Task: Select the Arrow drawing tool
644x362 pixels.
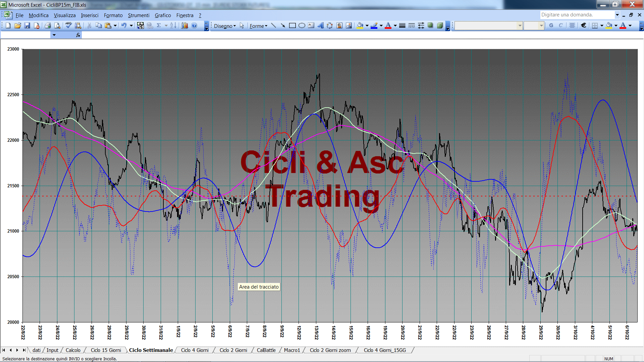Action: [283, 25]
